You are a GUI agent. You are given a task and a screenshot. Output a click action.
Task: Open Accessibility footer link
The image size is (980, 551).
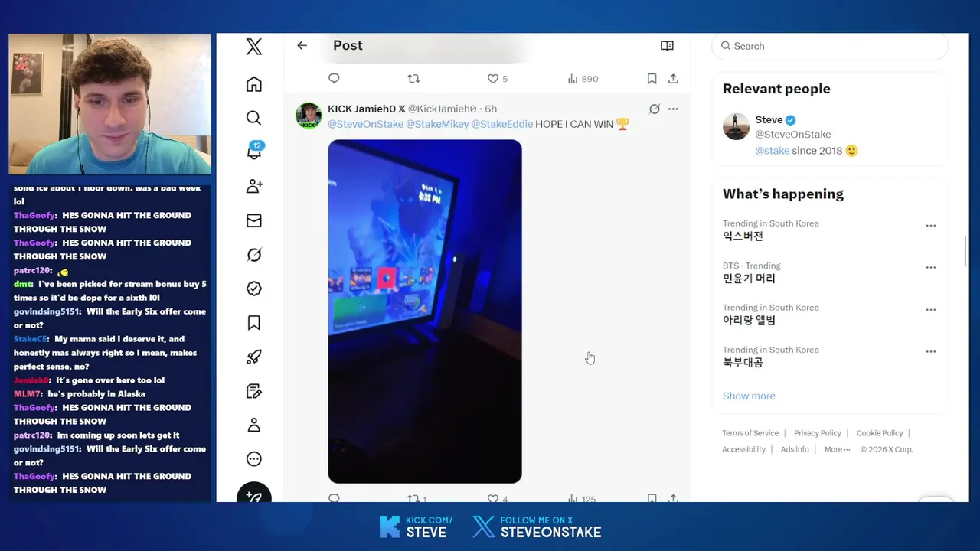743,449
